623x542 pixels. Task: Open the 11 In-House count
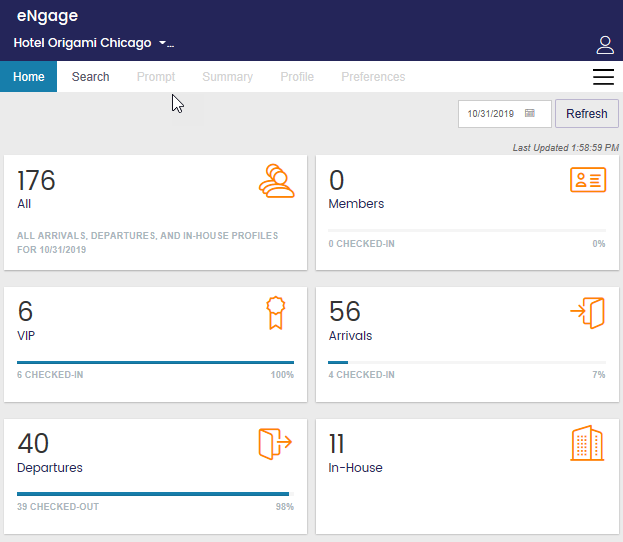tap(336, 443)
